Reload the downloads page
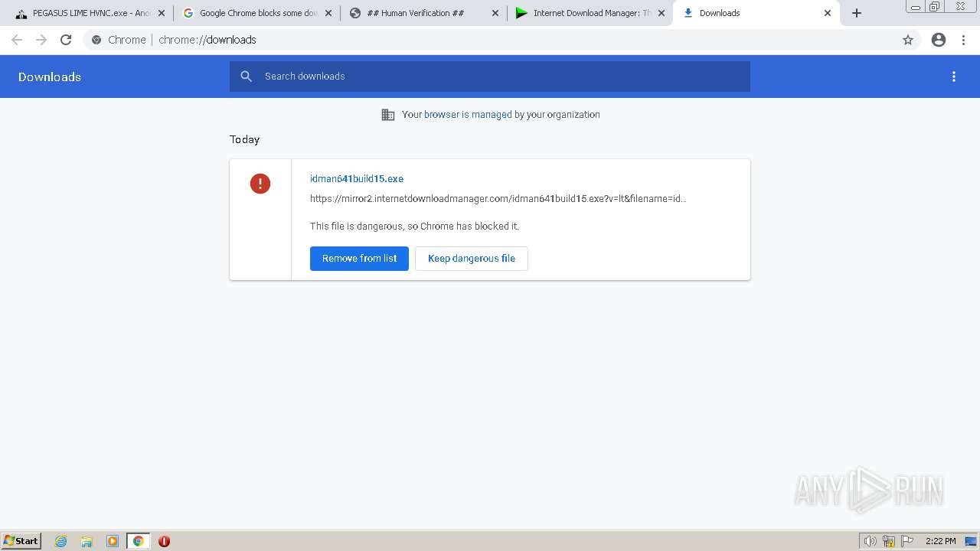Screen dimensions: 980x551 pyautogui.click(x=66, y=40)
